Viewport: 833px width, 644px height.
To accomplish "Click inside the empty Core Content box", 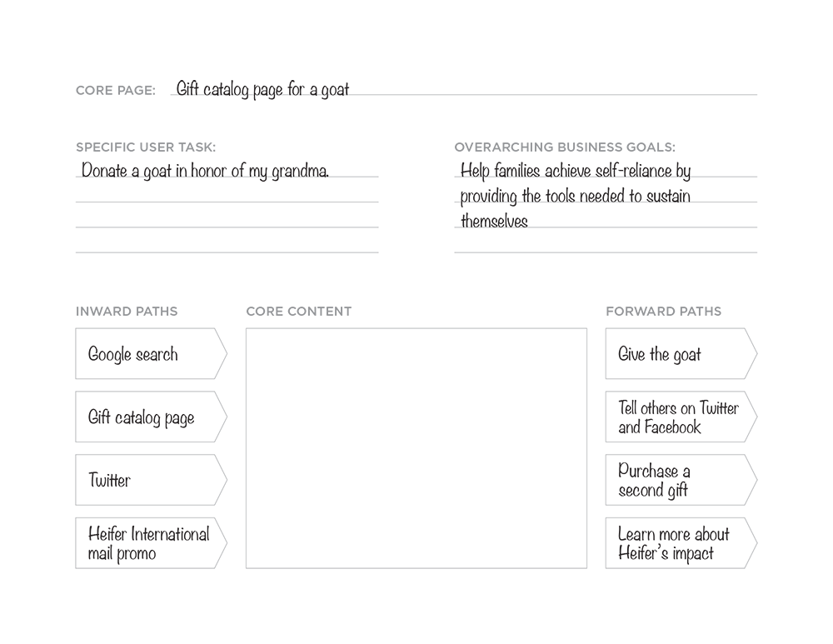I will (416, 448).
